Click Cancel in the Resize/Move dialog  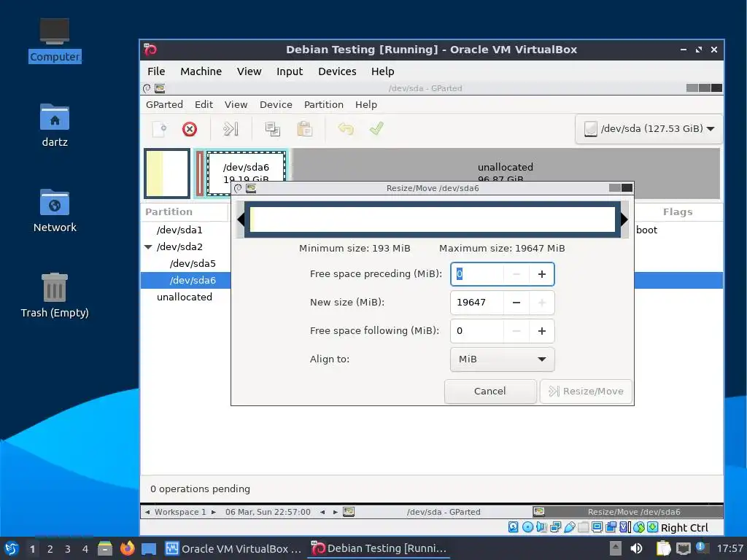tap(490, 392)
